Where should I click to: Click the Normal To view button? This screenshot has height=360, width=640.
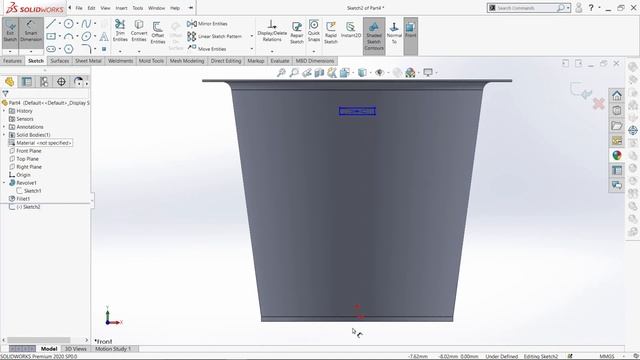[x=394, y=33]
